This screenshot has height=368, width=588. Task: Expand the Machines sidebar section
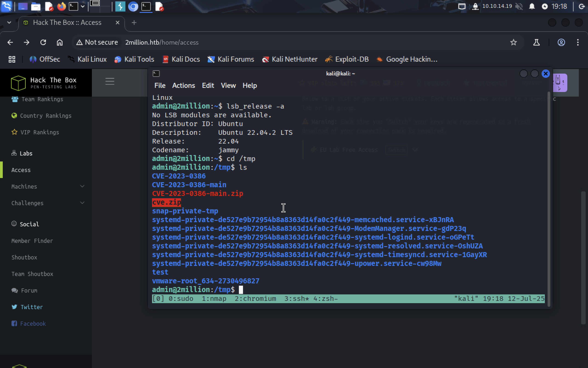[x=48, y=187]
